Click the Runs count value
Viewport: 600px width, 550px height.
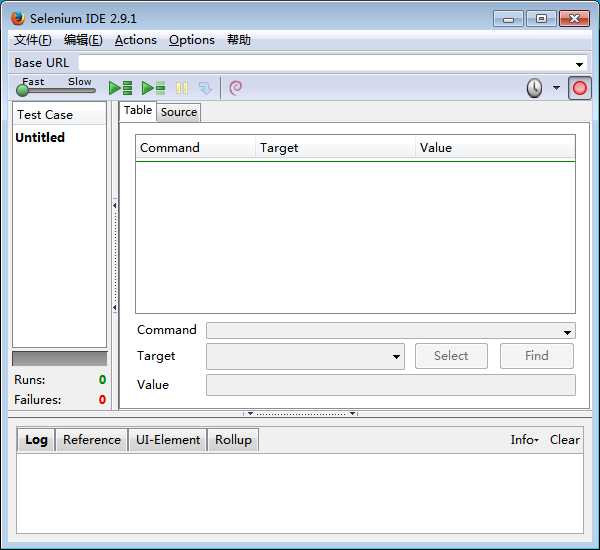[x=102, y=380]
